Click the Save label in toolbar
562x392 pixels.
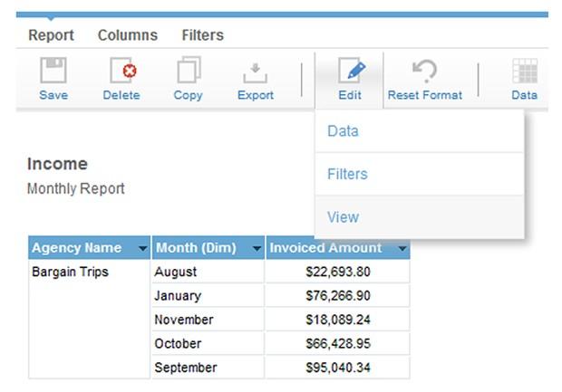pyautogui.click(x=53, y=95)
